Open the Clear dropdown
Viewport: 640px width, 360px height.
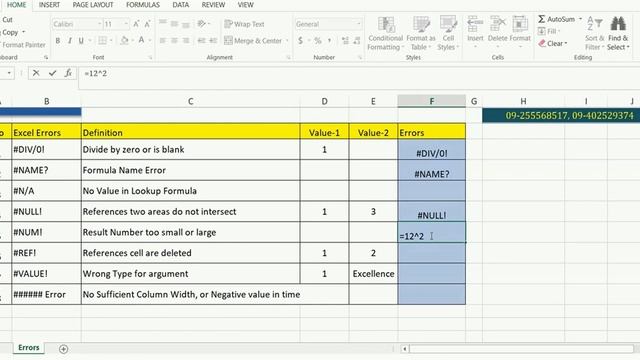coord(553,43)
